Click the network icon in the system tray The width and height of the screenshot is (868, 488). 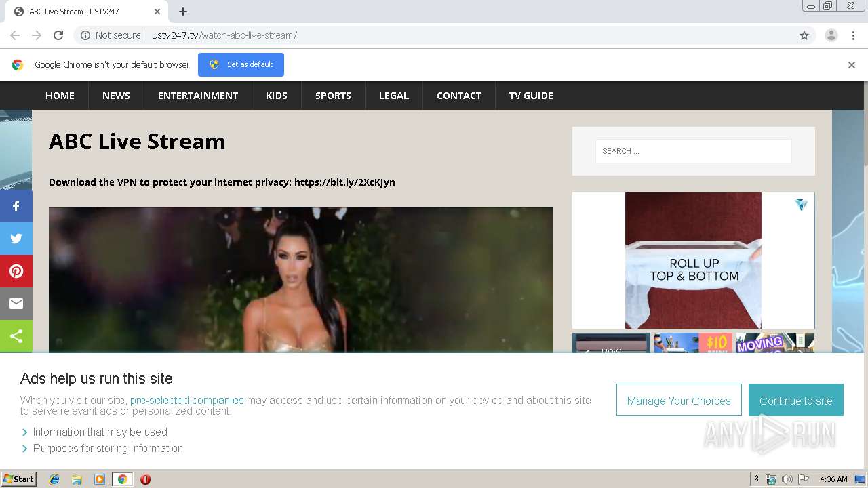coord(771,479)
